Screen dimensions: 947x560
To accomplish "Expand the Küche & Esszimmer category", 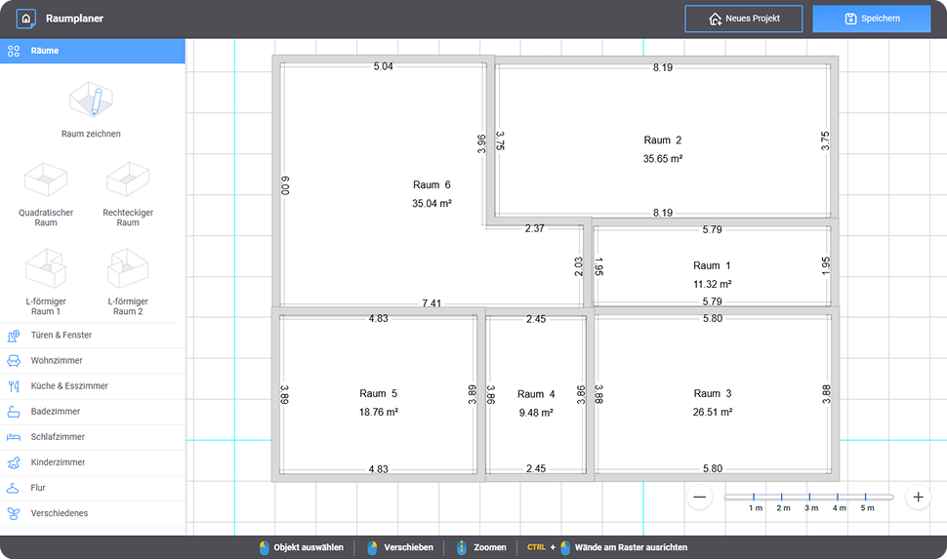I will pyautogui.click(x=92, y=386).
